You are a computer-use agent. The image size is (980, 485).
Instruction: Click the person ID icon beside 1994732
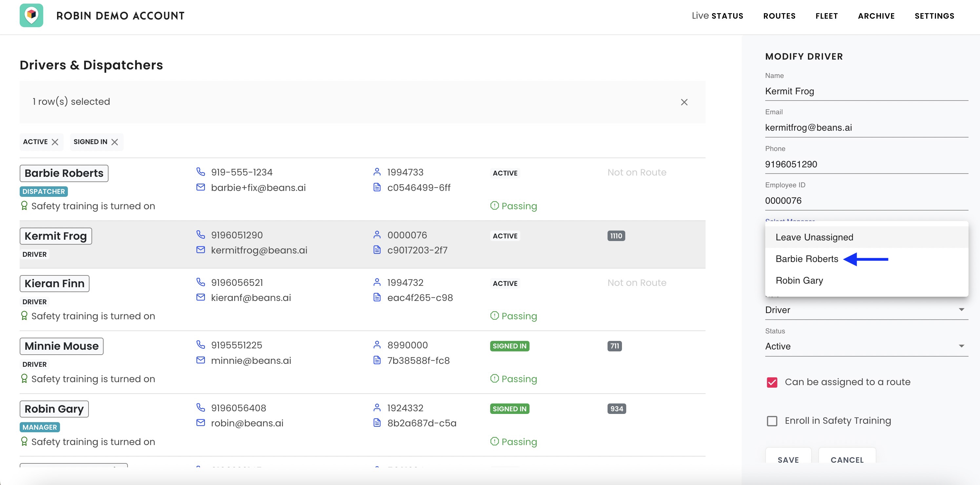(377, 282)
